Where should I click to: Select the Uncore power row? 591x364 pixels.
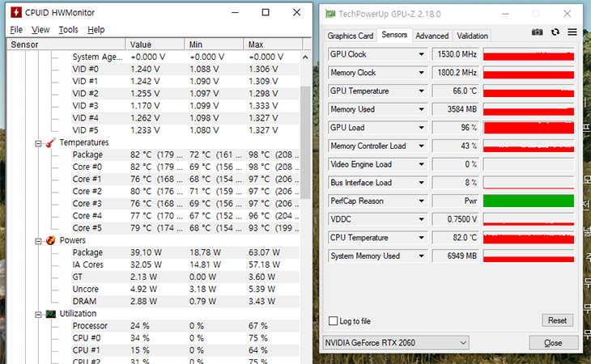pos(185,289)
